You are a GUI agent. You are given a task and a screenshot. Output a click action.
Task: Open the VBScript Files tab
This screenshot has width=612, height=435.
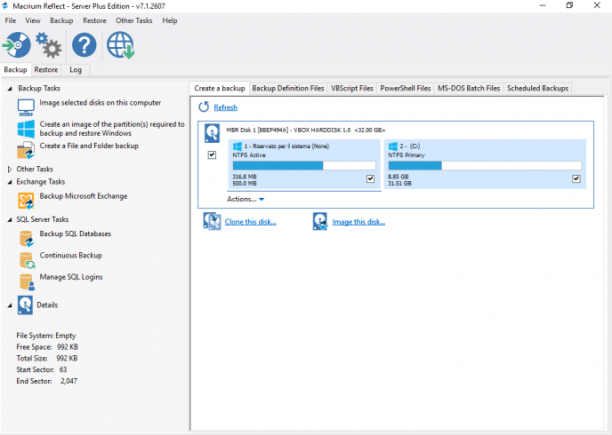352,89
